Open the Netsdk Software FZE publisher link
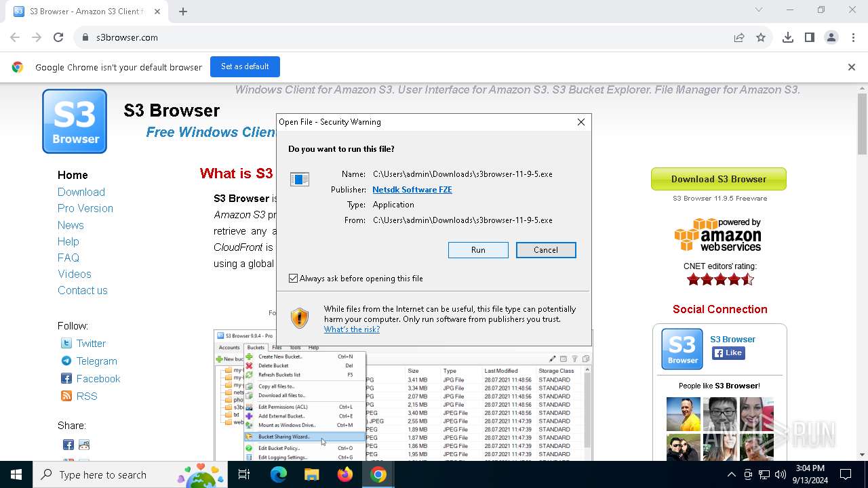868x488 pixels. point(412,190)
